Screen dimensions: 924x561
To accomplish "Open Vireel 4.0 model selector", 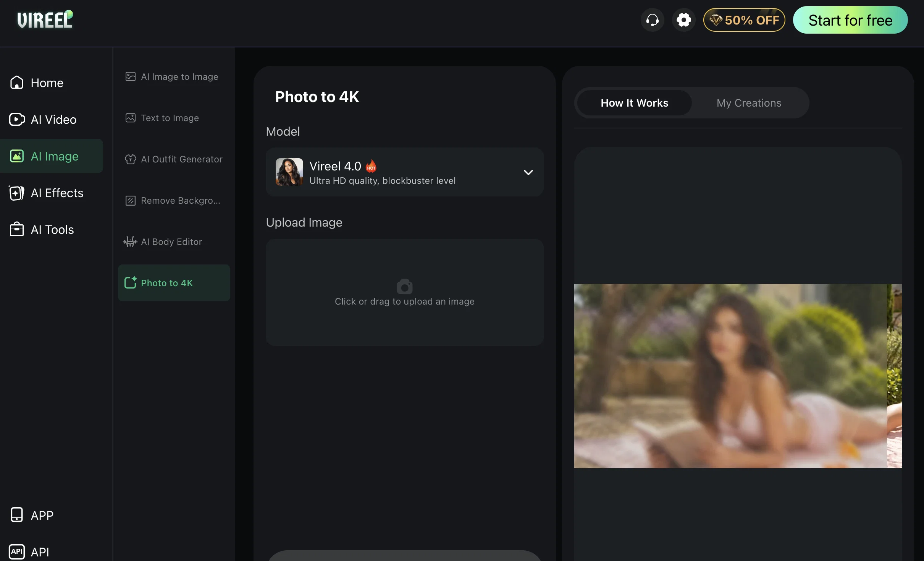I will point(404,172).
